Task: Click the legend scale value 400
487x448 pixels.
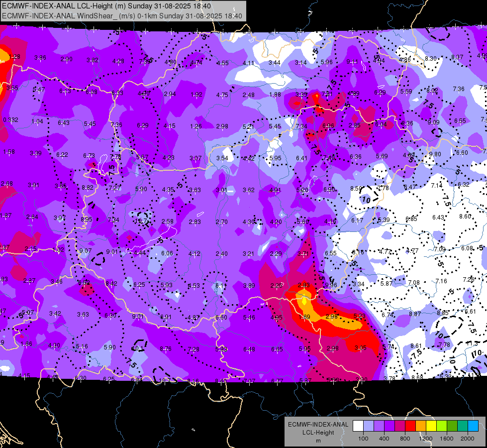Action: [384, 439]
